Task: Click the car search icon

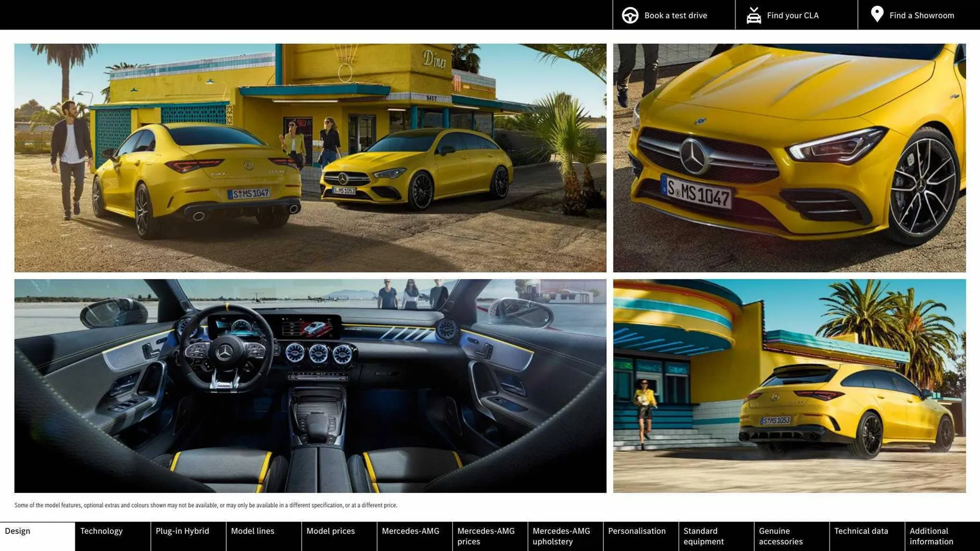Action: tap(753, 15)
